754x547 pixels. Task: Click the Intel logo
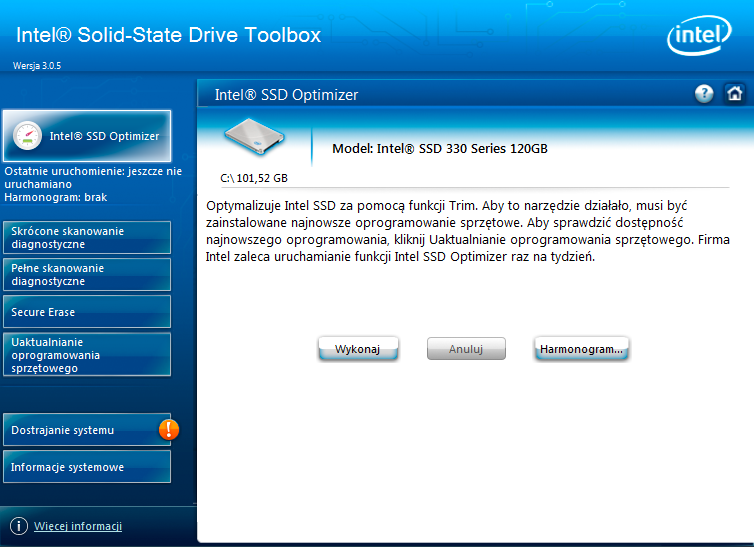[700, 35]
